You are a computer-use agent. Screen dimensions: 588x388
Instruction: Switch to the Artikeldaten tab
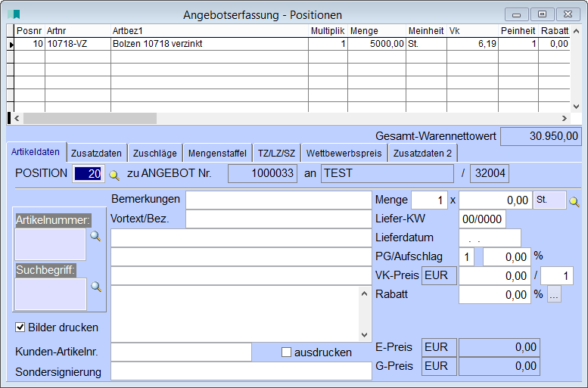(36, 152)
